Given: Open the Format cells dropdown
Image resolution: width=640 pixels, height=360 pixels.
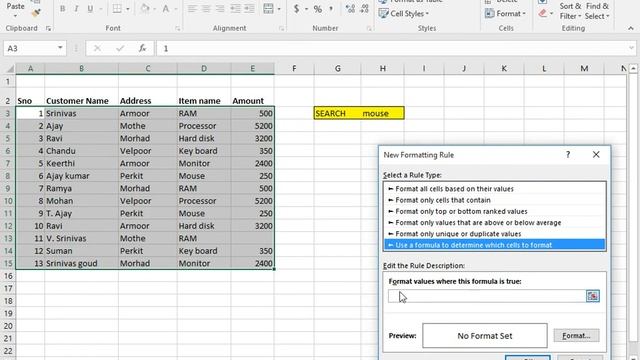Looking at the screenshot, I should point(505,13).
